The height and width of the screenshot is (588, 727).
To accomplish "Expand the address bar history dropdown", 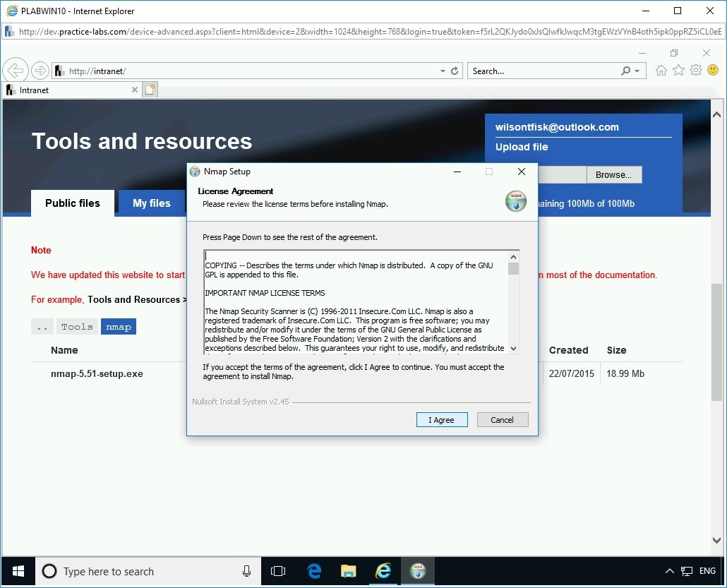I will (443, 70).
